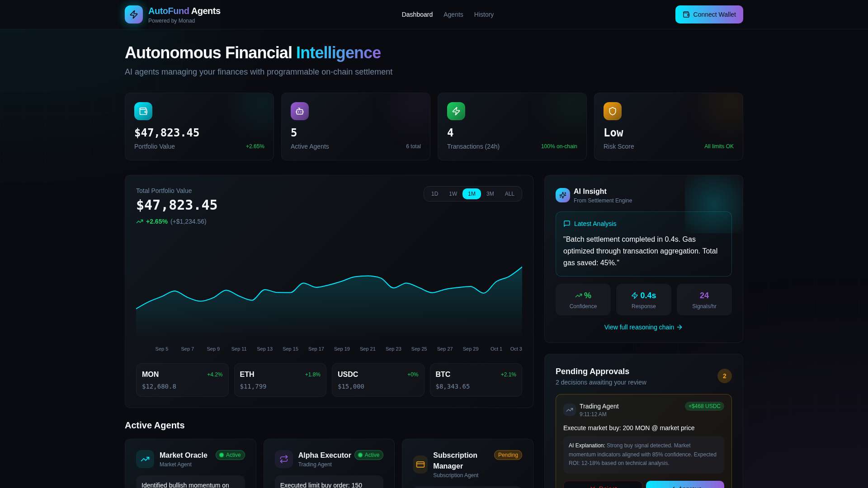Click the Subscription Manager card icon
Screen dimensions: 868x488
tap(420, 465)
